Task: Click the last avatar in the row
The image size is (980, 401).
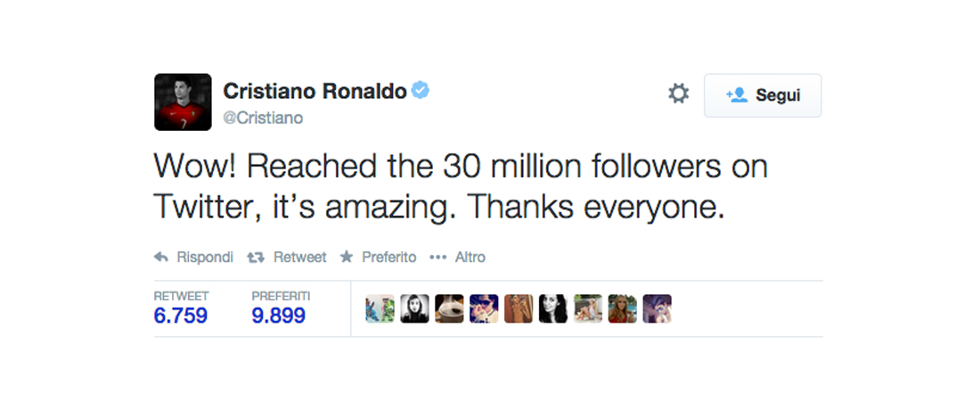Action: [x=657, y=309]
